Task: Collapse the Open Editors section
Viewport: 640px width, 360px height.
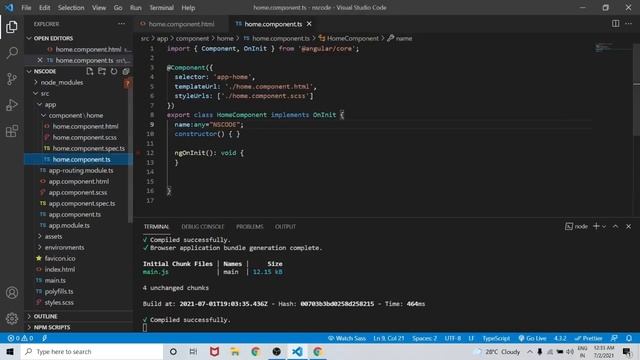Action: (x=29, y=38)
